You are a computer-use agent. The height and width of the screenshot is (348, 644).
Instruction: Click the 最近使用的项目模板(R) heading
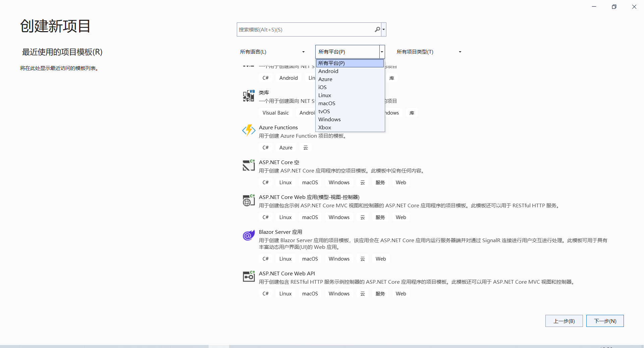pyautogui.click(x=62, y=52)
